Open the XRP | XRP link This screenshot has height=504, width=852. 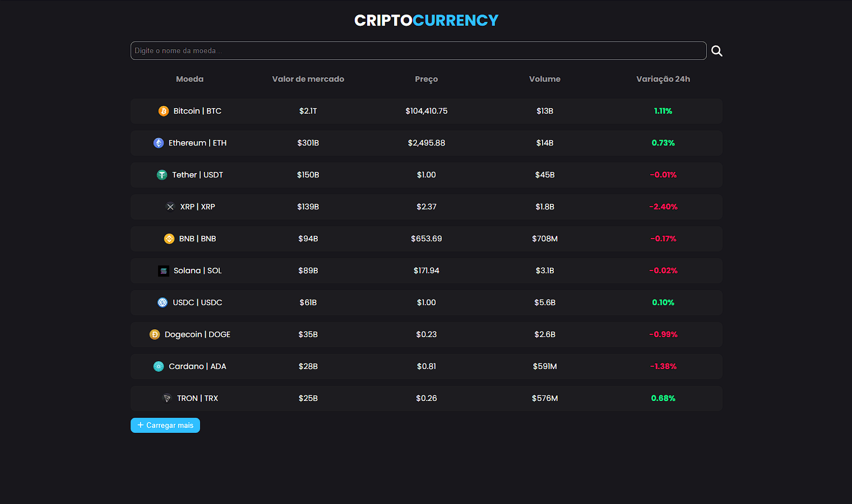(x=197, y=207)
